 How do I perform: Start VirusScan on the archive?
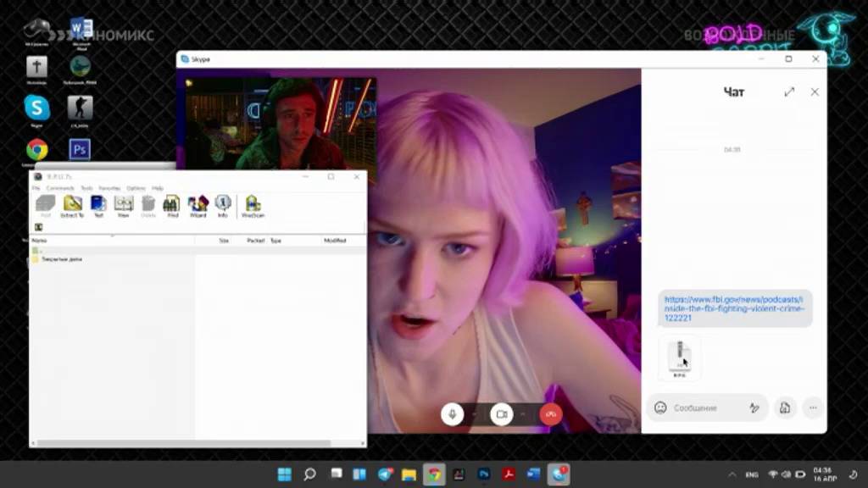pyautogui.click(x=253, y=207)
